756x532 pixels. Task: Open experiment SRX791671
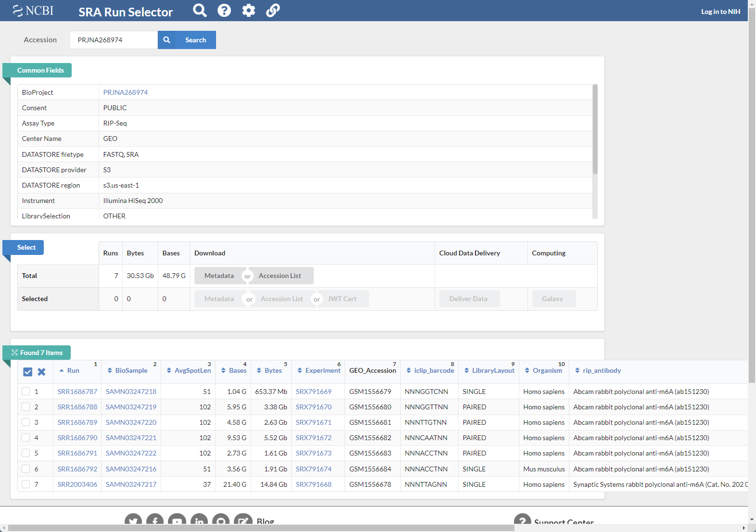point(314,422)
